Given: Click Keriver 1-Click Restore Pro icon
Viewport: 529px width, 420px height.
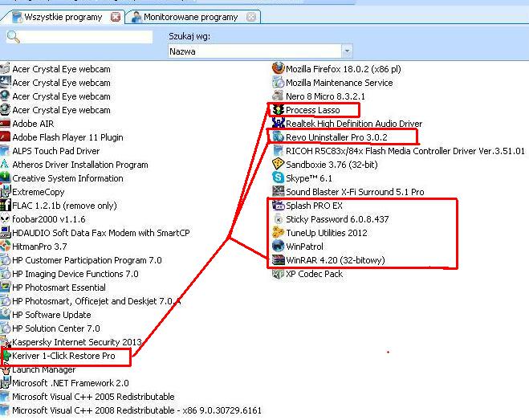Looking at the screenshot, I should click(6, 356).
